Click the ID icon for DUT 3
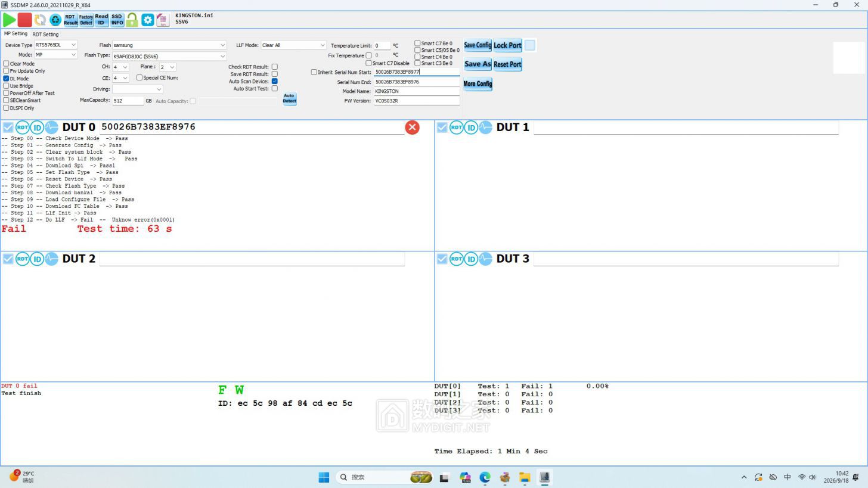The width and height of the screenshot is (868, 488). pos(471,259)
